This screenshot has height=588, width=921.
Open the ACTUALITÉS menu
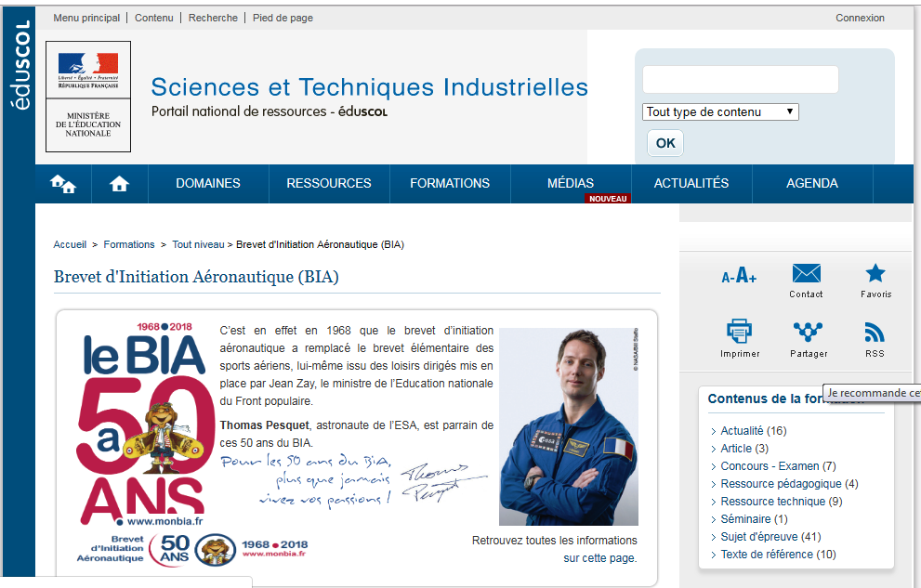point(691,184)
